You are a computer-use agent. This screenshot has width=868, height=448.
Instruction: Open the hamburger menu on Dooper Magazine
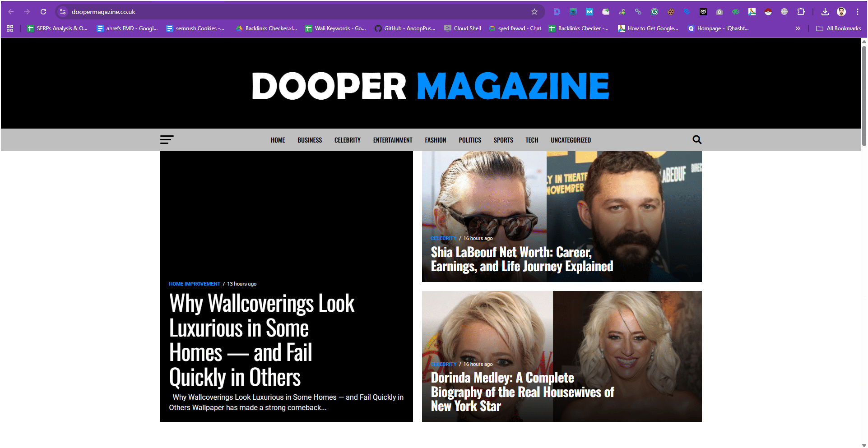pyautogui.click(x=167, y=140)
